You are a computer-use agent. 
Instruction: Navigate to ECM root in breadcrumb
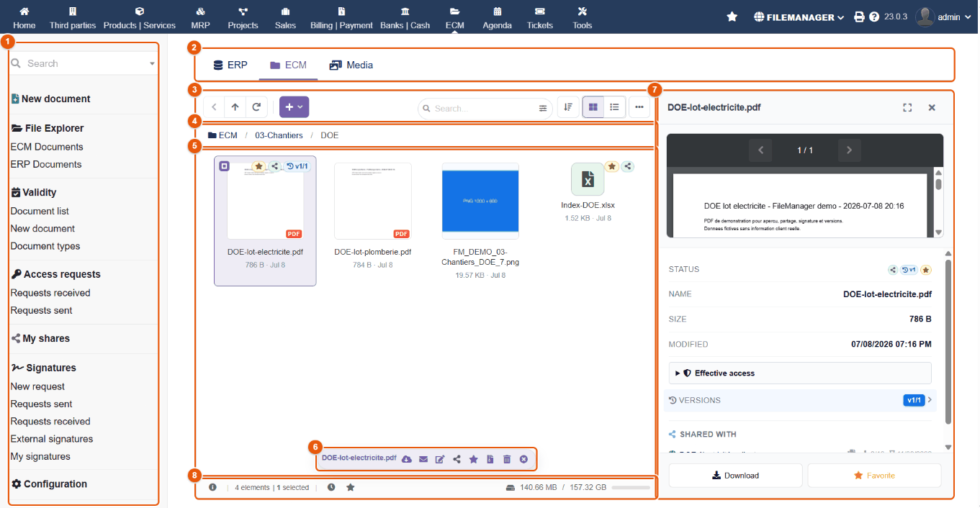[x=222, y=135]
